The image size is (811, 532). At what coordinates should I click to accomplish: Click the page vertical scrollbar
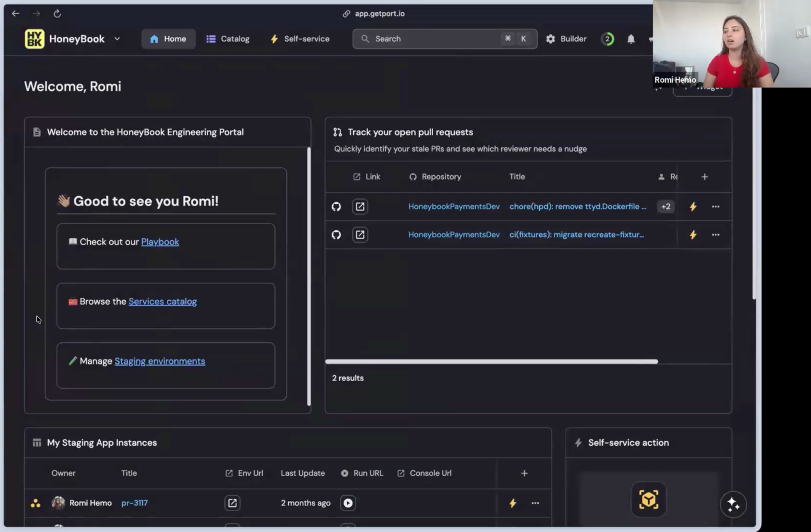[754, 194]
